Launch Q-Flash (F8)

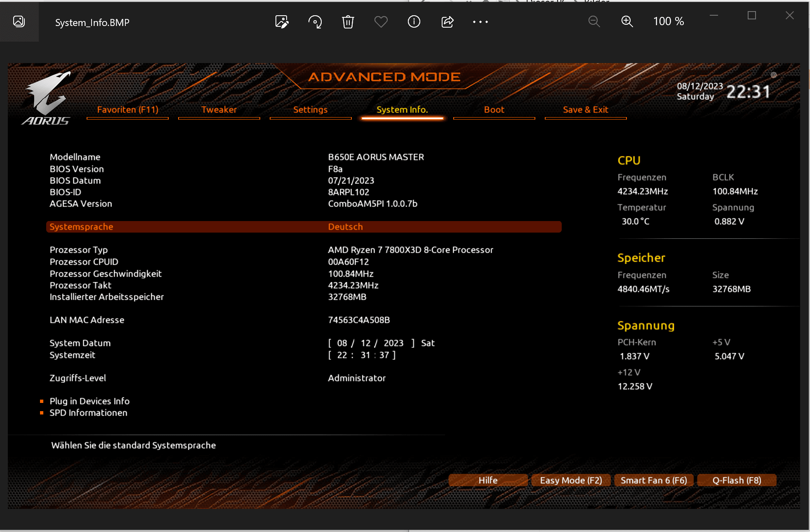pos(737,480)
